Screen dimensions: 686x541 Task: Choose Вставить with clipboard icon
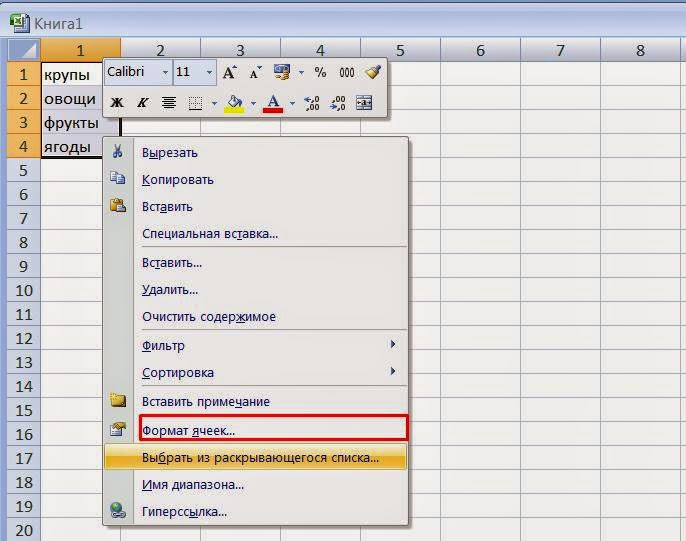coord(256,206)
